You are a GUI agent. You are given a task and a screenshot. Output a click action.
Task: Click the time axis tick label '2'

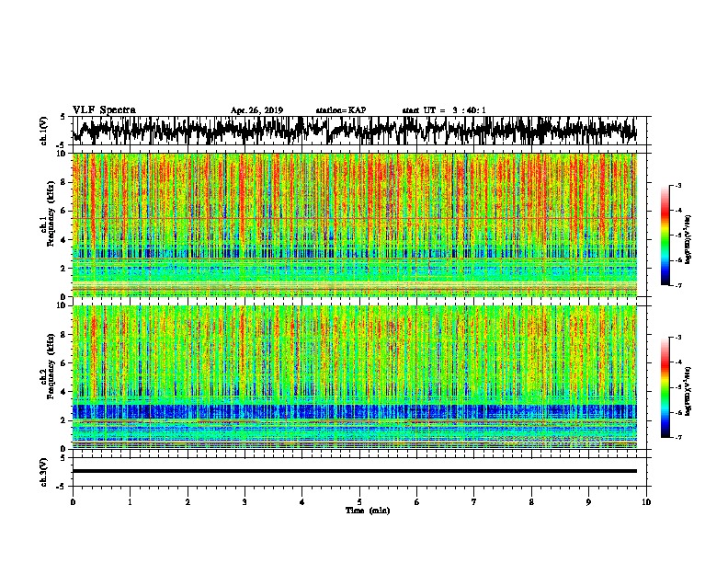[x=188, y=502]
